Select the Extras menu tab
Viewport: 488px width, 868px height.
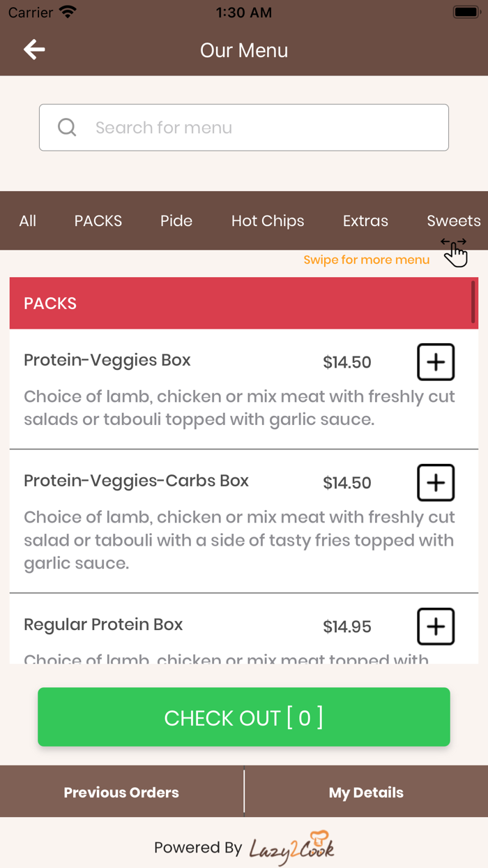point(365,220)
